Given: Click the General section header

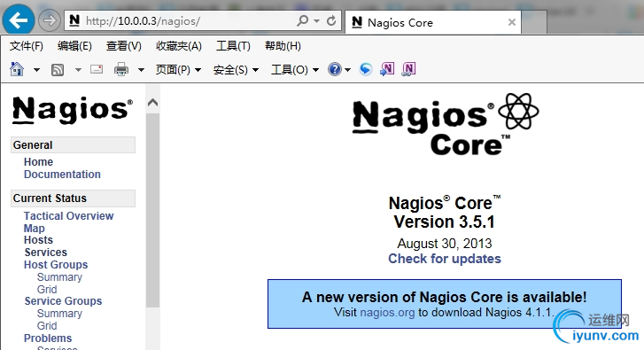Looking at the screenshot, I should click(73, 145).
